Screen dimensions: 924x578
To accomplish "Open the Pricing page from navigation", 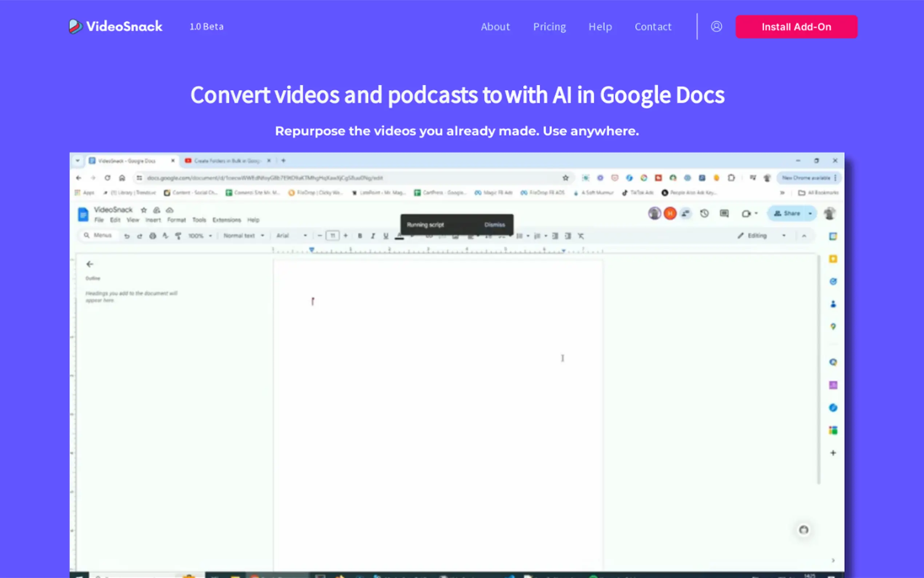I will coord(549,27).
